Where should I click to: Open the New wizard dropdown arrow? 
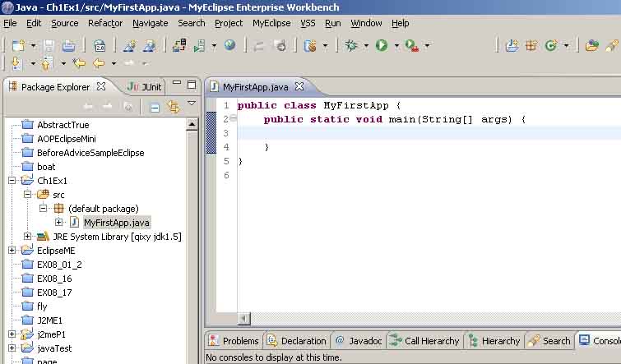[x=33, y=46]
